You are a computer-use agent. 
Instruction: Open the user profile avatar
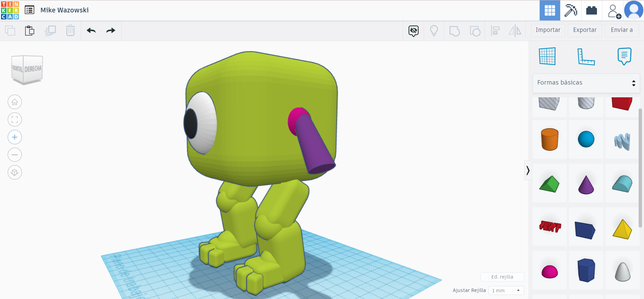click(634, 10)
